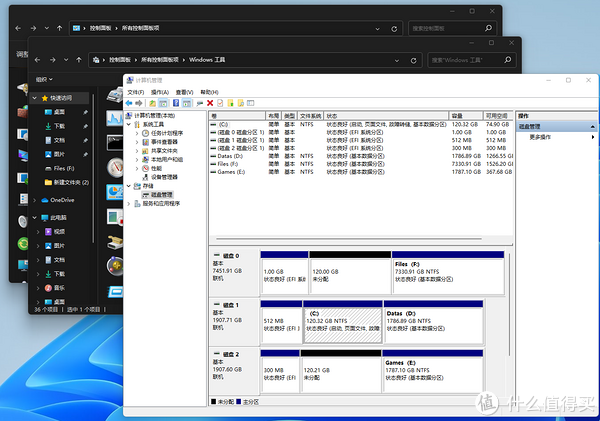Click the yellow folder icon right of checkmark icon
600x421 pixels.
(230, 103)
